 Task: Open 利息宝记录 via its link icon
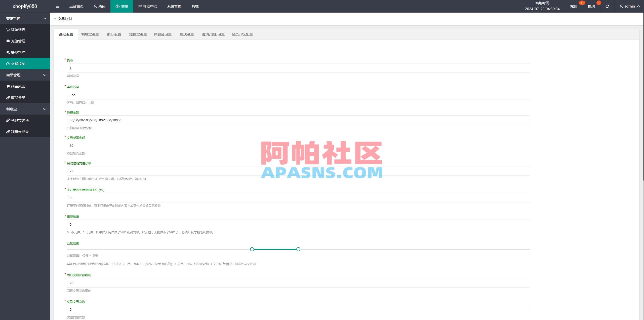[8, 131]
